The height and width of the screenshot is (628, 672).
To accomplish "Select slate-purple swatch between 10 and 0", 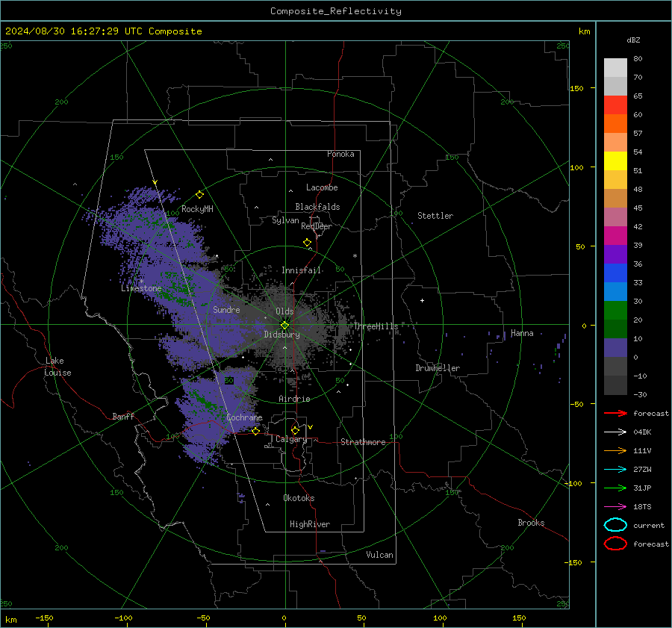I will 615,348.
